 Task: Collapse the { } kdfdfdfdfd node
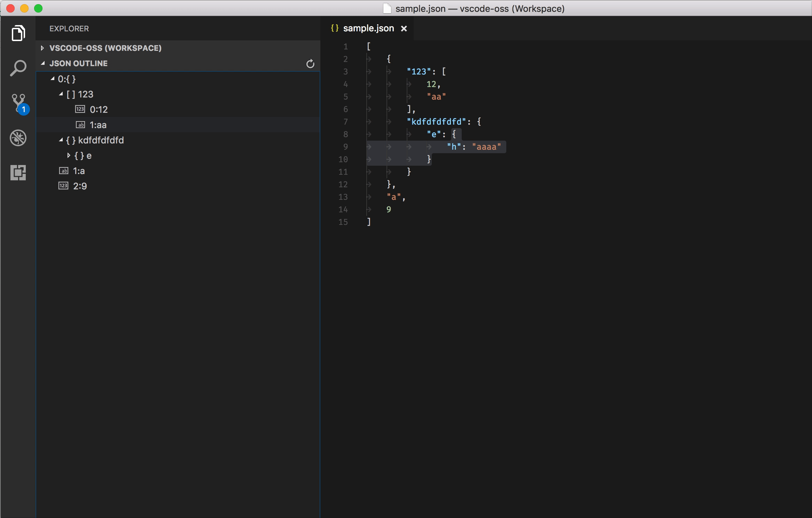pyautogui.click(x=61, y=140)
